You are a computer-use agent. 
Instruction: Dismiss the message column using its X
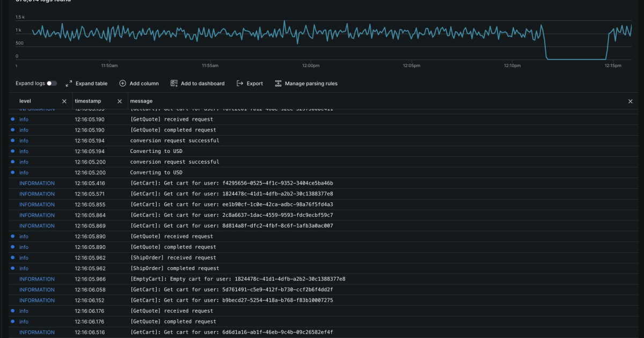(x=630, y=101)
